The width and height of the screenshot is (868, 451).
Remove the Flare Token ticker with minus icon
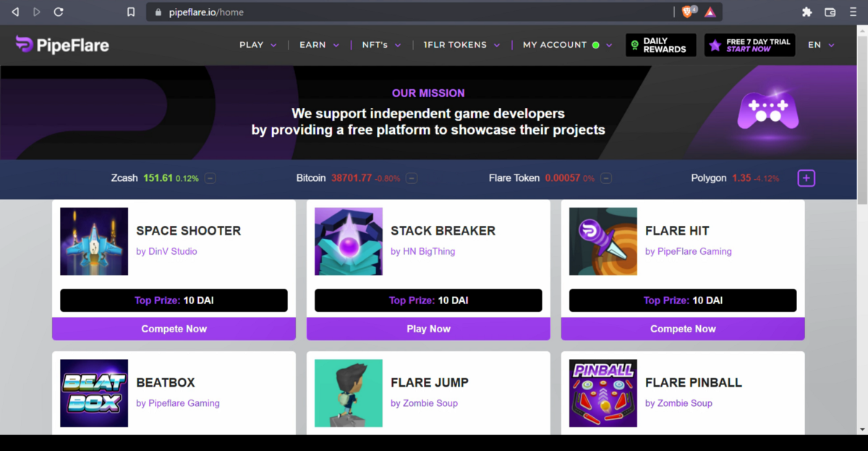click(x=606, y=178)
